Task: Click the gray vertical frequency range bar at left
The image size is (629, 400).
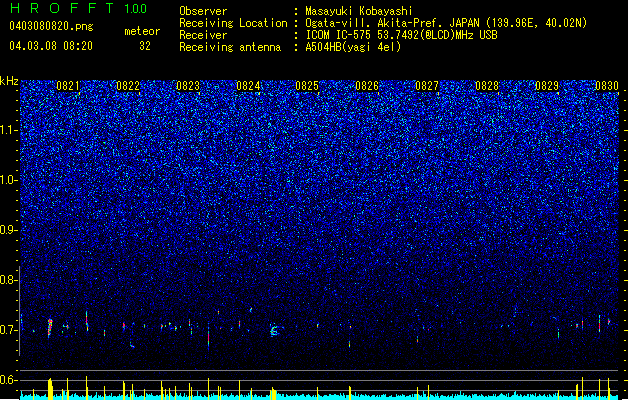Action: click(19, 311)
